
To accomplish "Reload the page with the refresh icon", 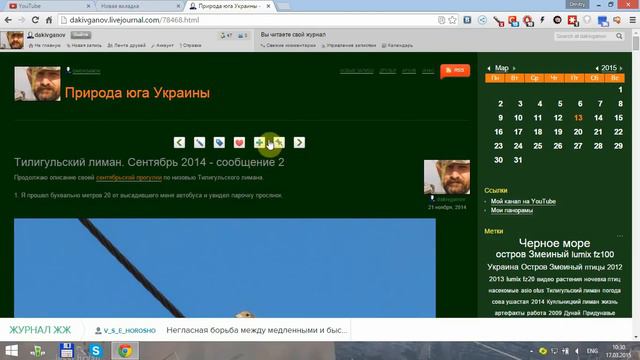I will point(35,20).
